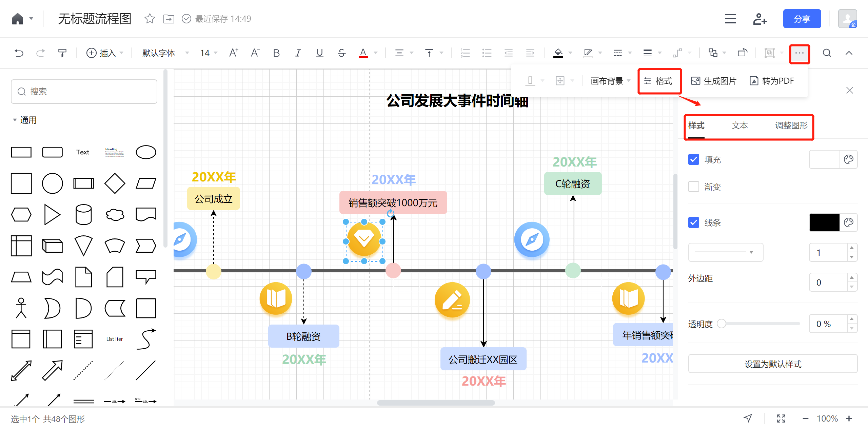Click the more options ellipsis icon
Viewport: 868px width, 428px height.
(x=800, y=53)
